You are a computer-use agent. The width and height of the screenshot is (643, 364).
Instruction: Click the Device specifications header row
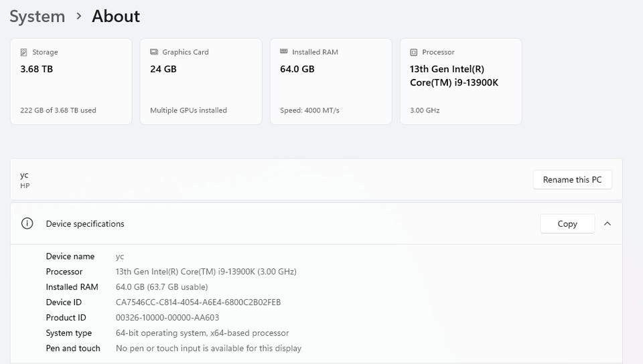pos(268,224)
